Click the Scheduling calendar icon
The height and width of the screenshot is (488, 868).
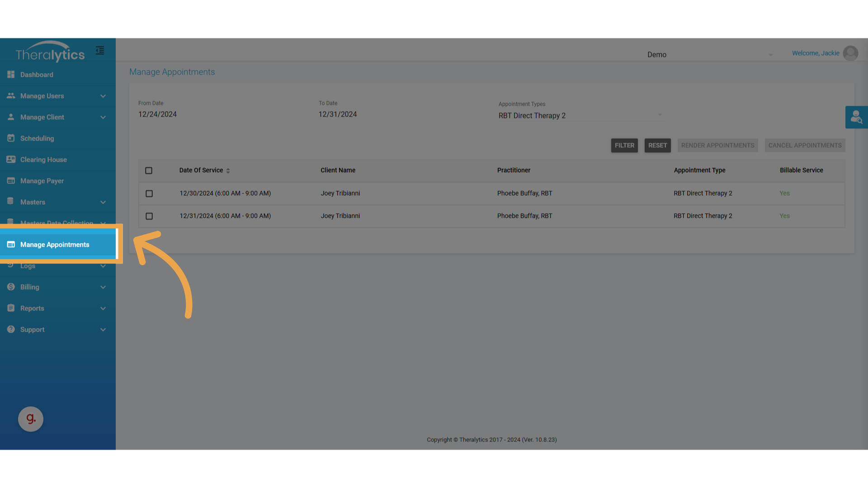coord(11,138)
